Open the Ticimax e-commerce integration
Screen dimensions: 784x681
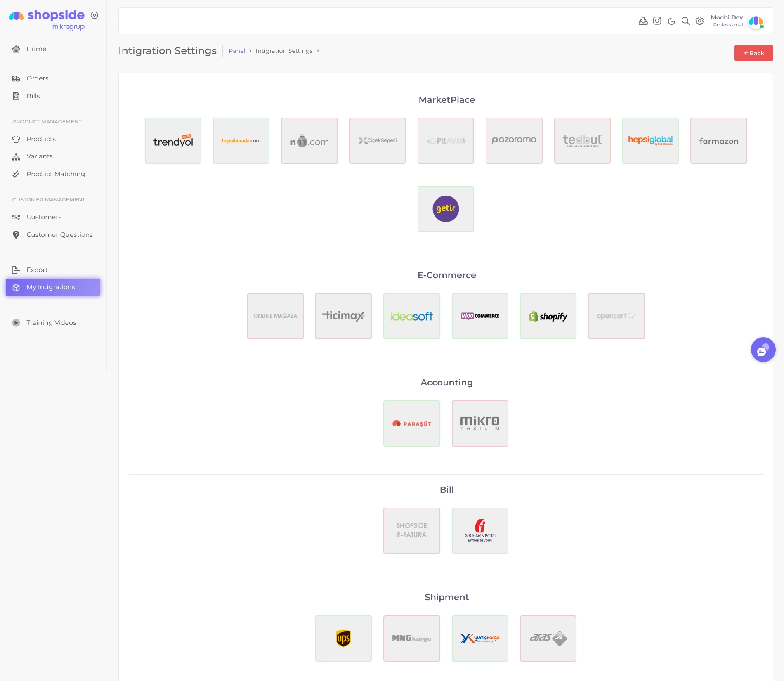coord(343,316)
